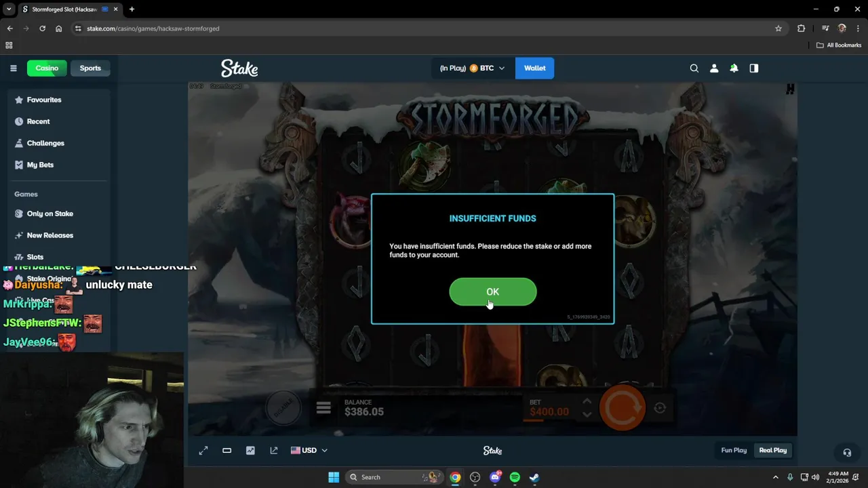Viewport: 868px width, 488px height.
Task: Open the BTC currency balance dropdown
Action: [x=472, y=68]
